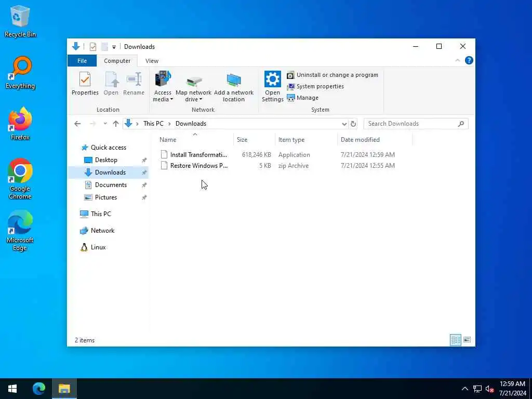
Task: Select the Firefox desktop shortcut
Action: click(x=20, y=124)
